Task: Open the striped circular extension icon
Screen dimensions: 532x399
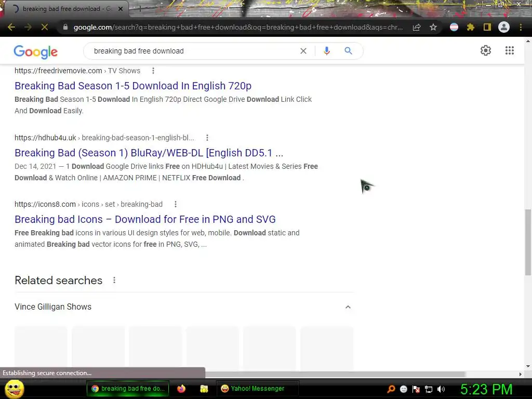Action: 454,27
